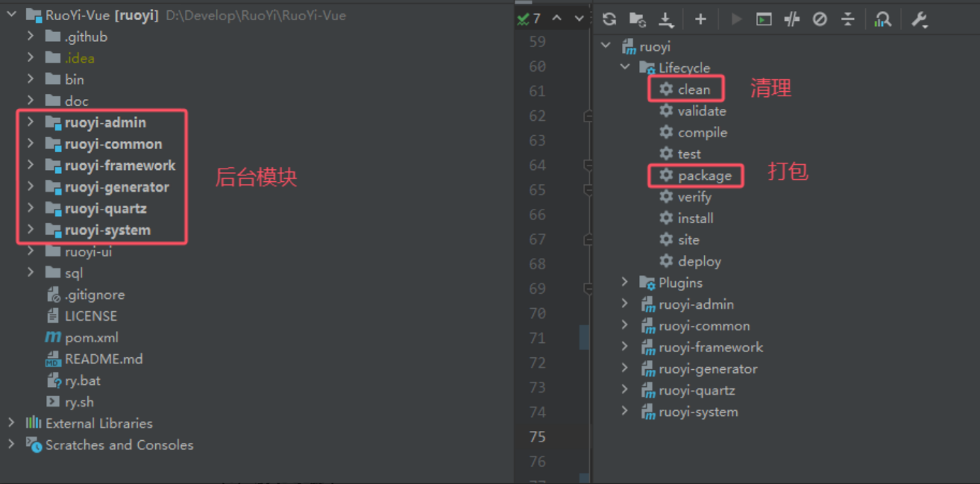Image resolution: width=980 pixels, height=484 pixels.
Task: Show Maven dependencies analyzer icon
Action: [x=884, y=19]
